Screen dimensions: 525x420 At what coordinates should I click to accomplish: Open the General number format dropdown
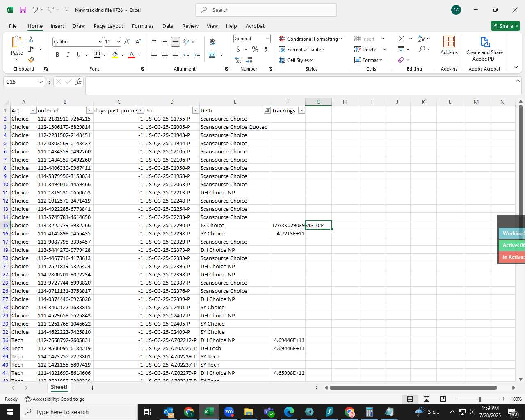tap(268, 39)
